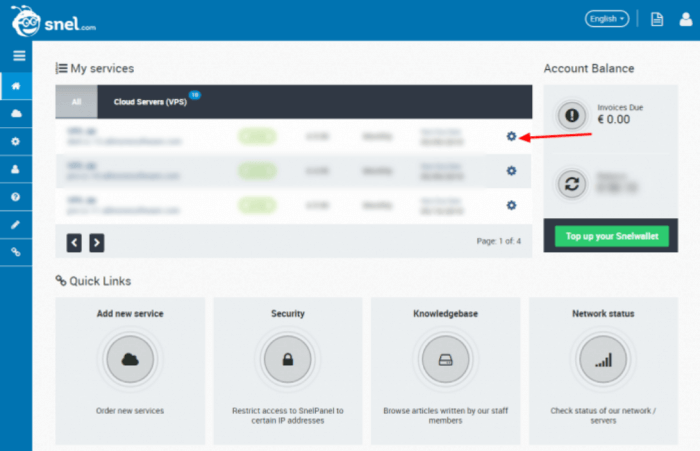The width and height of the screenshot is (700, 451).
Task: Go to next page of services
Action: (96, 242)
